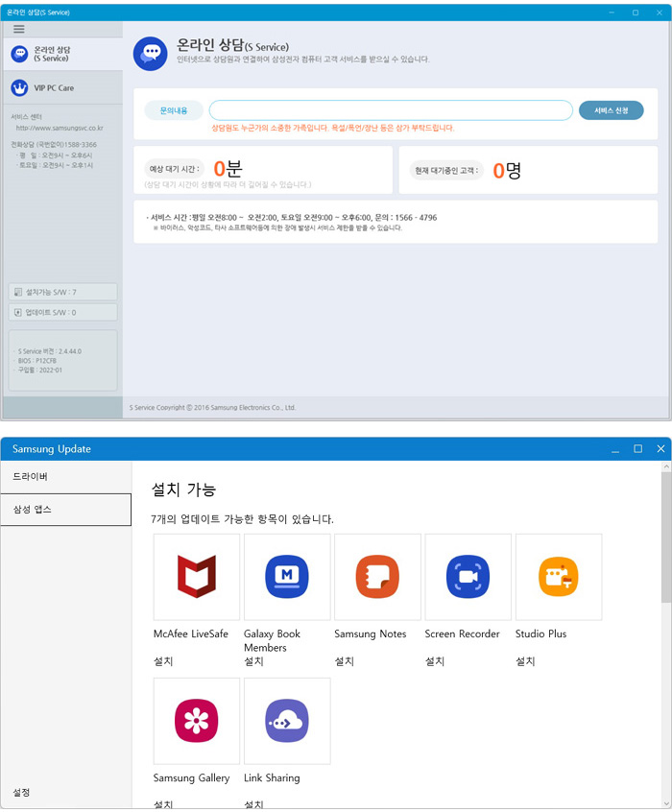Close the S Service window
The height and width of the screenshot is (812, 672).
click(x=660, y=12)
